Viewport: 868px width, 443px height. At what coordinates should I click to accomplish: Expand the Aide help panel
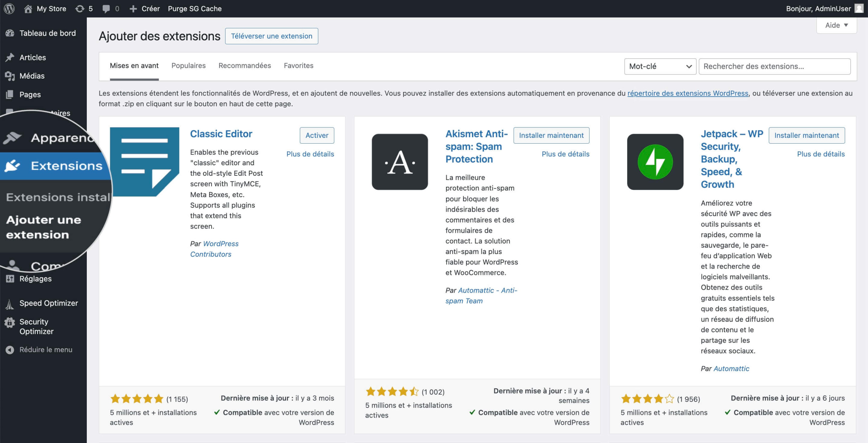click(x=836, y=25)
